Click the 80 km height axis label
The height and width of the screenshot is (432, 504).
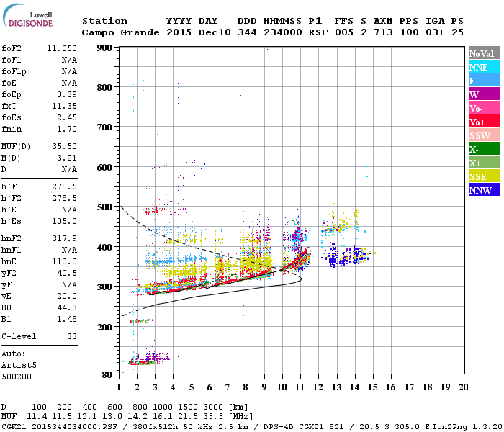point(107,375)
